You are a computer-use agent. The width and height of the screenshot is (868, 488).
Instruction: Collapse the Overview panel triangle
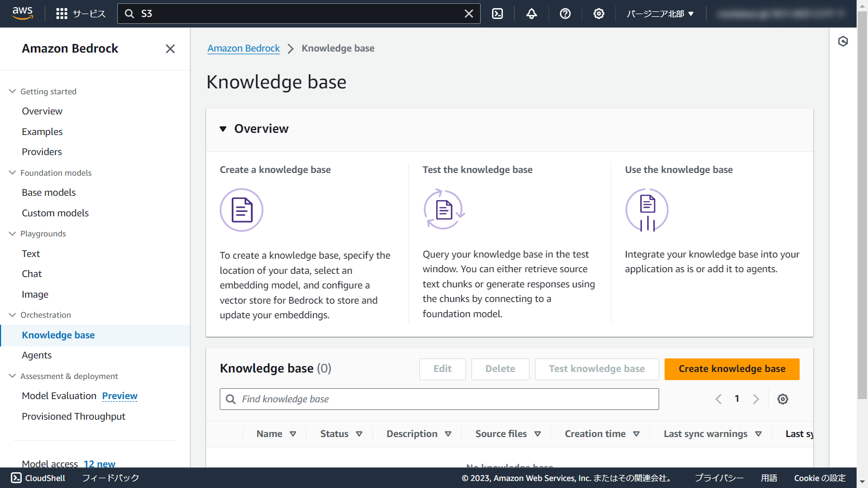click(223, 129)
